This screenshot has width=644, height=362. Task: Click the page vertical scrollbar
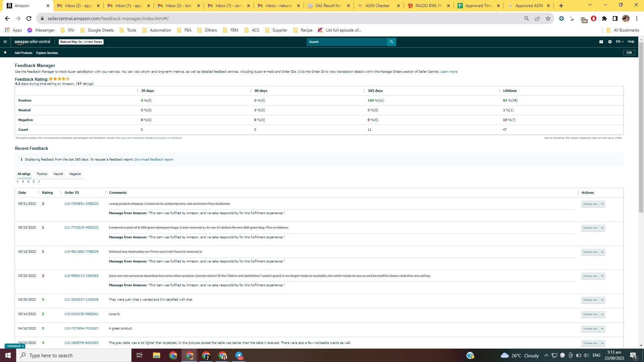coord(641,127)
